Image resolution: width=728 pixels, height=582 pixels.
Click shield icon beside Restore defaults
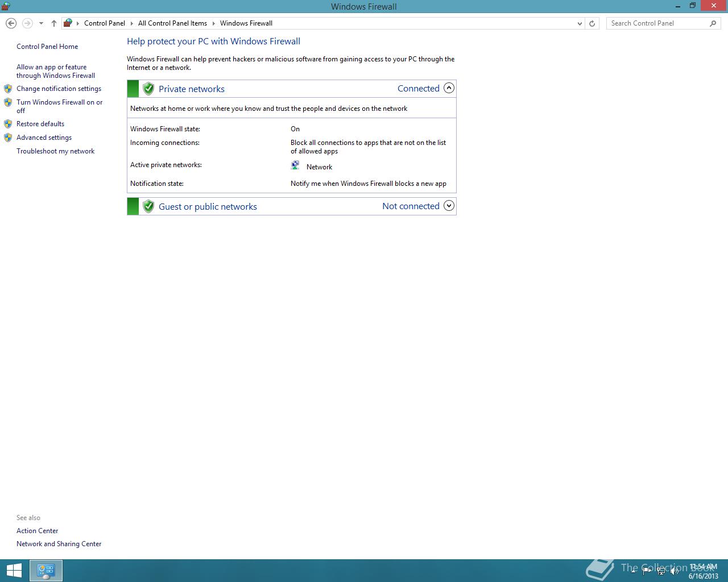coord(8,124)
